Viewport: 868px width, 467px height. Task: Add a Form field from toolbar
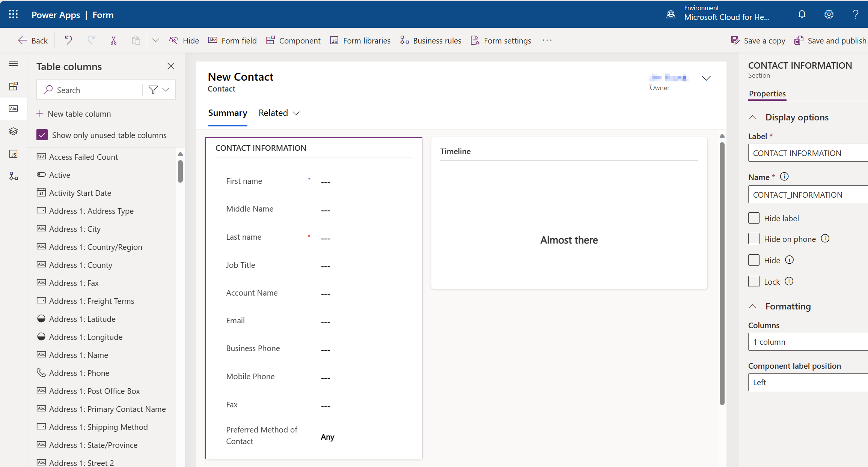coord(232,41)
